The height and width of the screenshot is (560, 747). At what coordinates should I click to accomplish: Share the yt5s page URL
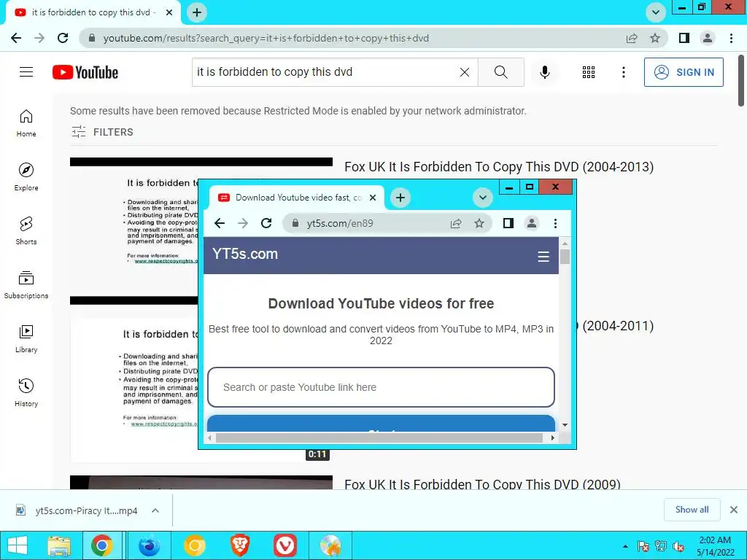pos(456,223)
